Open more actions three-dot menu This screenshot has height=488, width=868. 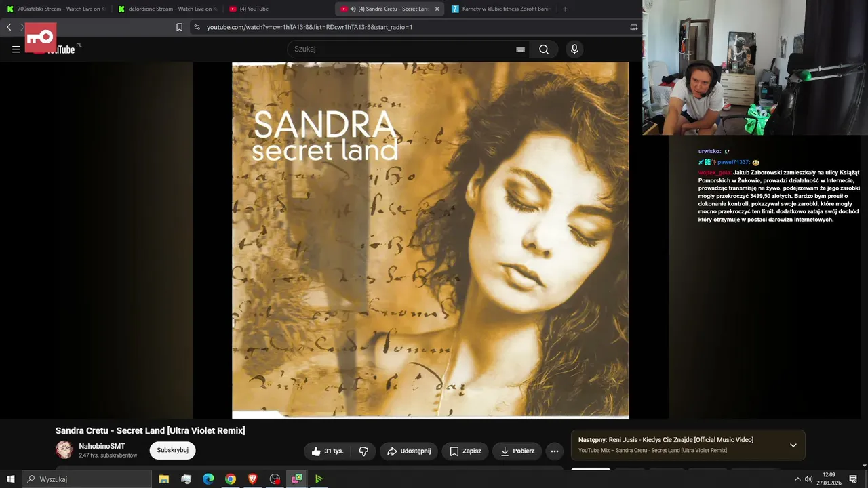pyautogui.click(x=555, y=451)
